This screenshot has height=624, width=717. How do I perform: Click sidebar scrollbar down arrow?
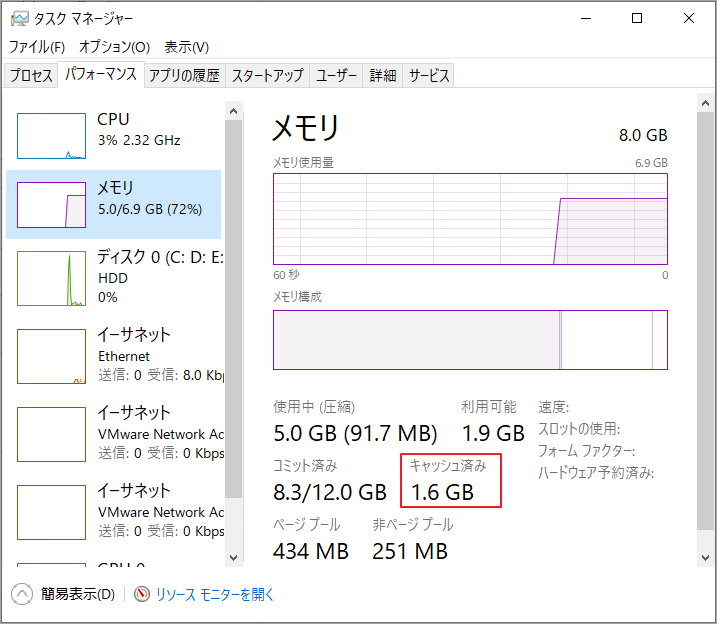click(x=234, y=558)
